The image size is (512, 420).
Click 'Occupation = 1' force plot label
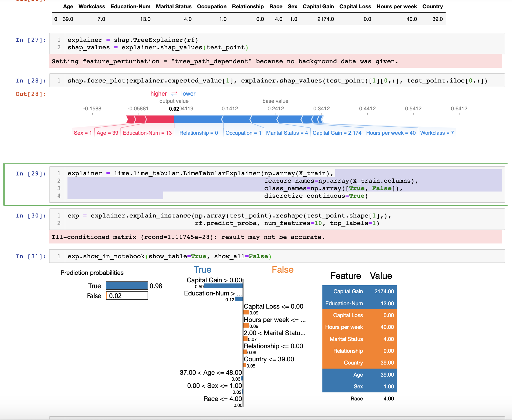(243, 133)
